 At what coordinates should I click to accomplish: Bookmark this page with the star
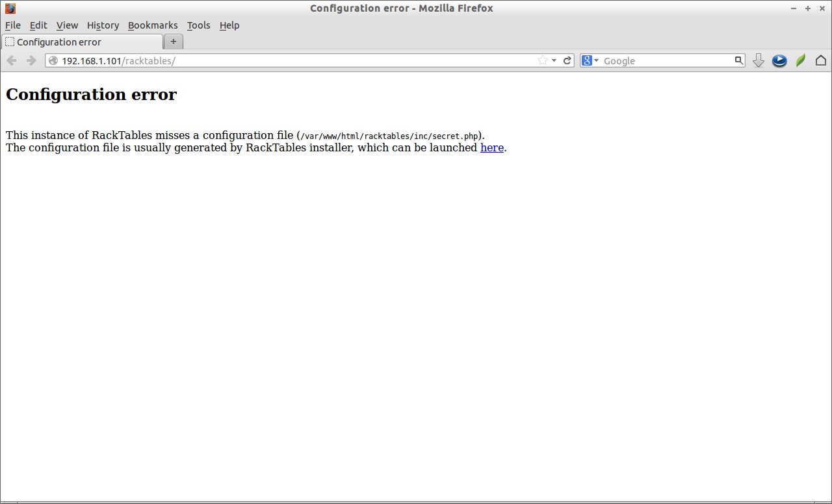(543, 60)
